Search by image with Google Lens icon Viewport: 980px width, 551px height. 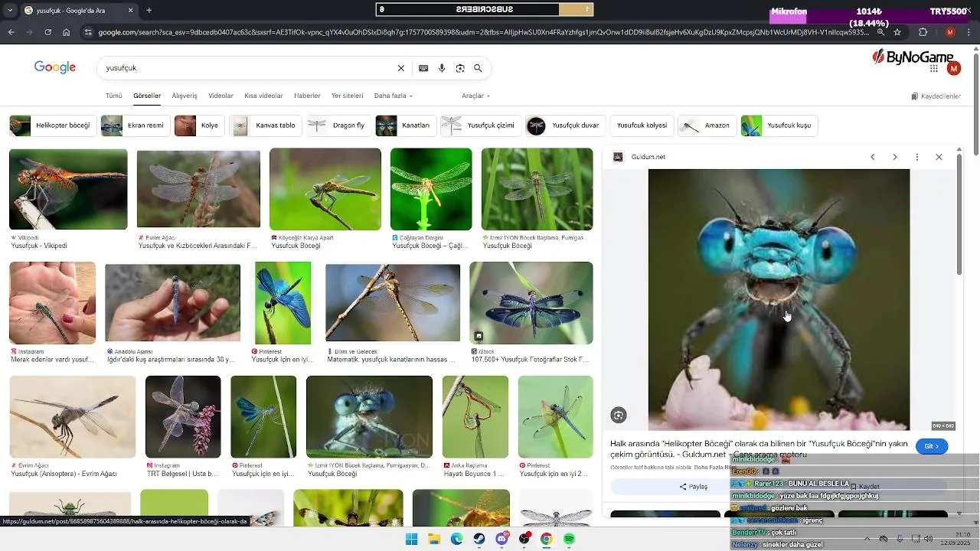(460, 68)
